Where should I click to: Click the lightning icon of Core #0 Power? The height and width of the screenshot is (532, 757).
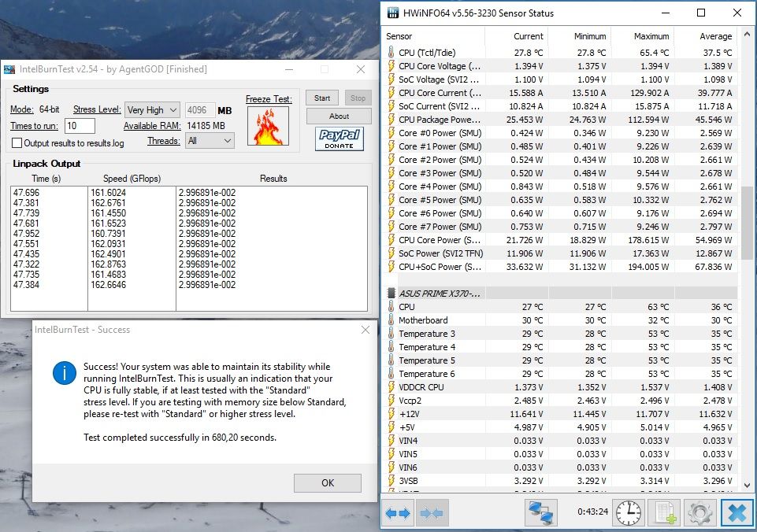(391, 133)
